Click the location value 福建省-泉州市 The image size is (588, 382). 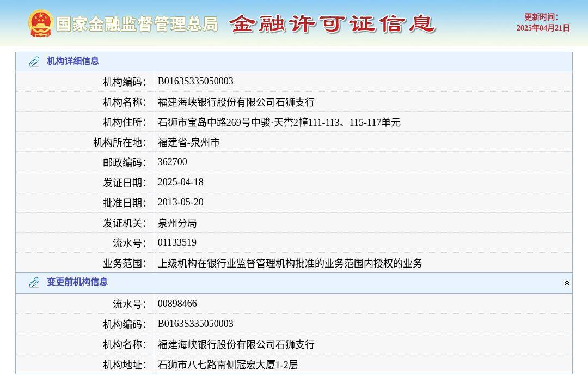point(188,143)
